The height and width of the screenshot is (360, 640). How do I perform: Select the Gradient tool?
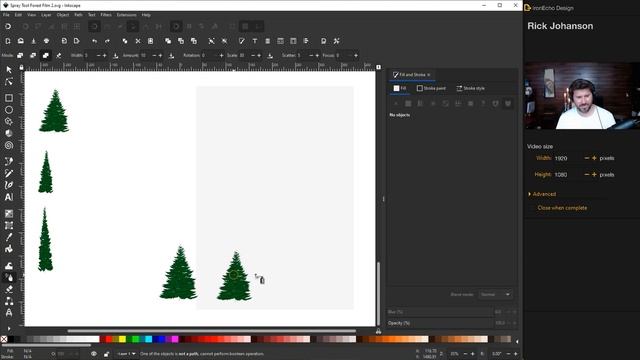point(9,213)
